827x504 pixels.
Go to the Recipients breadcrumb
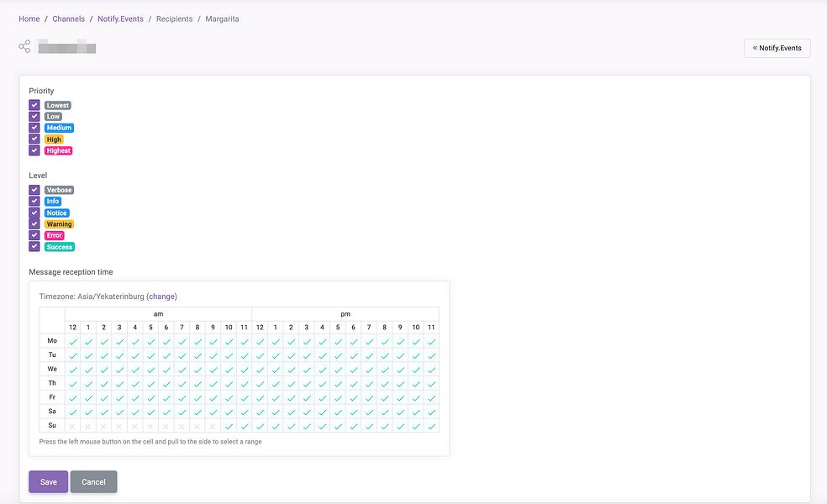pos(174,18)
